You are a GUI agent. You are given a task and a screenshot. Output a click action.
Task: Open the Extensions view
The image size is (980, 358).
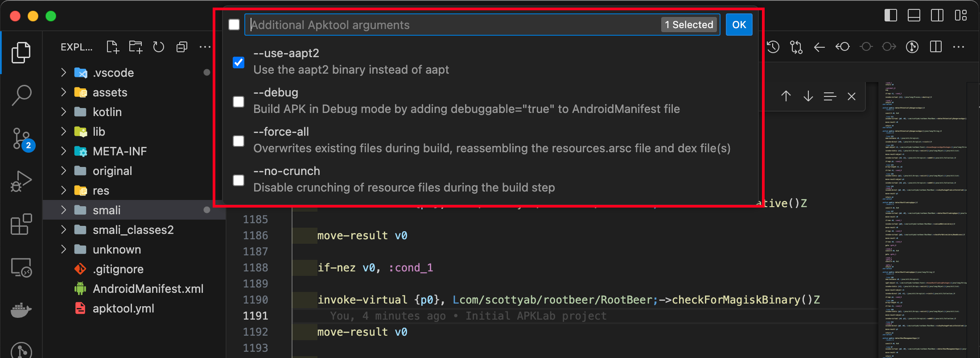tap(21, 224)
